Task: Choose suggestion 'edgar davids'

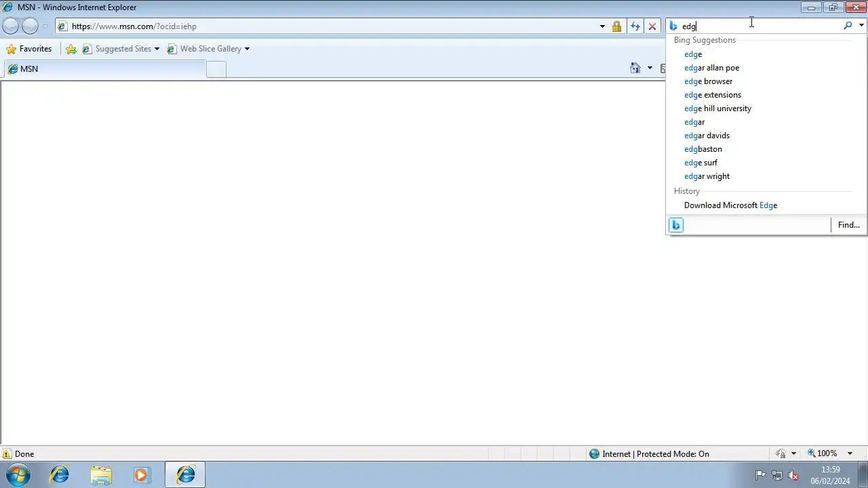Action: tap(707, 136)
